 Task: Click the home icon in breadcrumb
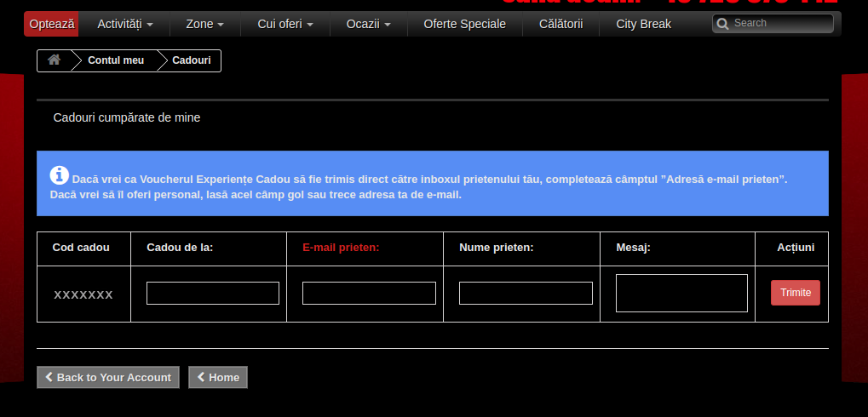pyautogui.click(x=54, y=60)
